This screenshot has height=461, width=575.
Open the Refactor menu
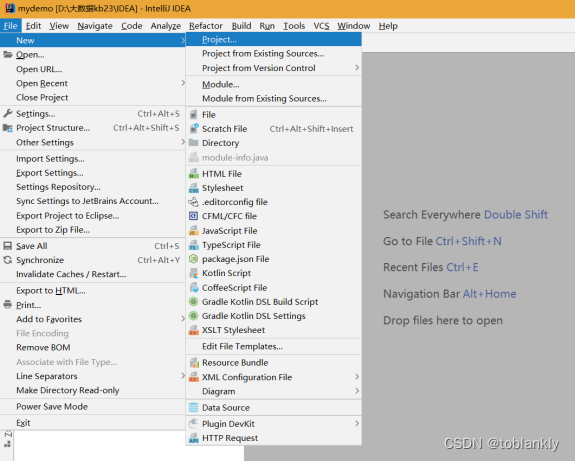206,26
